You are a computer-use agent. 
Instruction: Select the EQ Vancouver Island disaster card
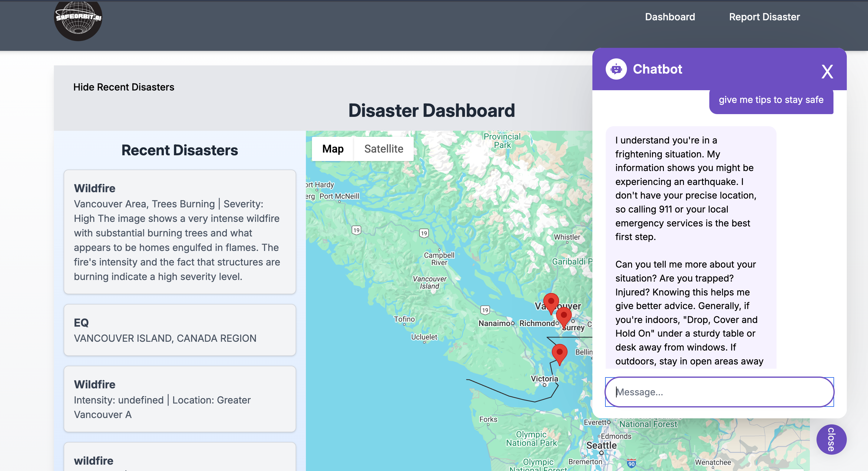pyautogui.click(x=180, y=330)
